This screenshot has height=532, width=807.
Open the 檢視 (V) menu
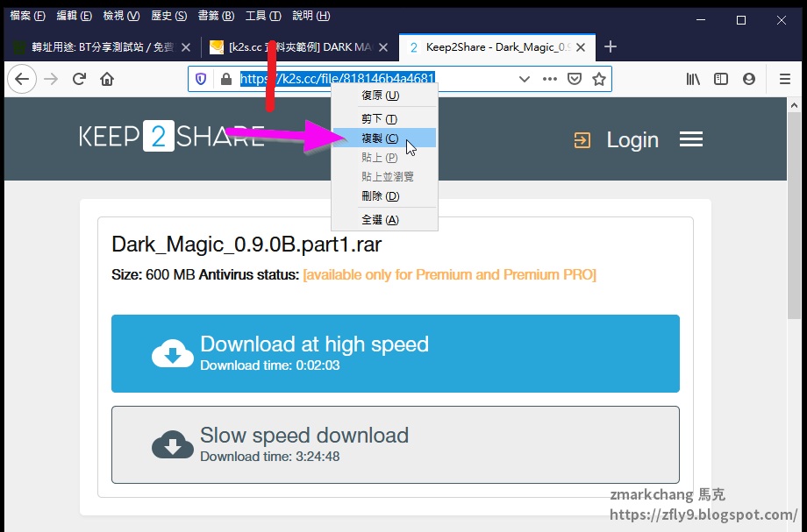(121, 16)
